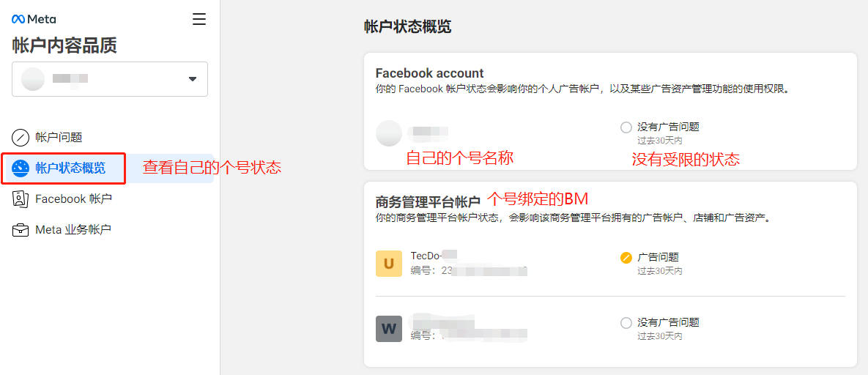Select 帐户状态概览 menu item
The image size is (868, 375).
pos(70,168)
